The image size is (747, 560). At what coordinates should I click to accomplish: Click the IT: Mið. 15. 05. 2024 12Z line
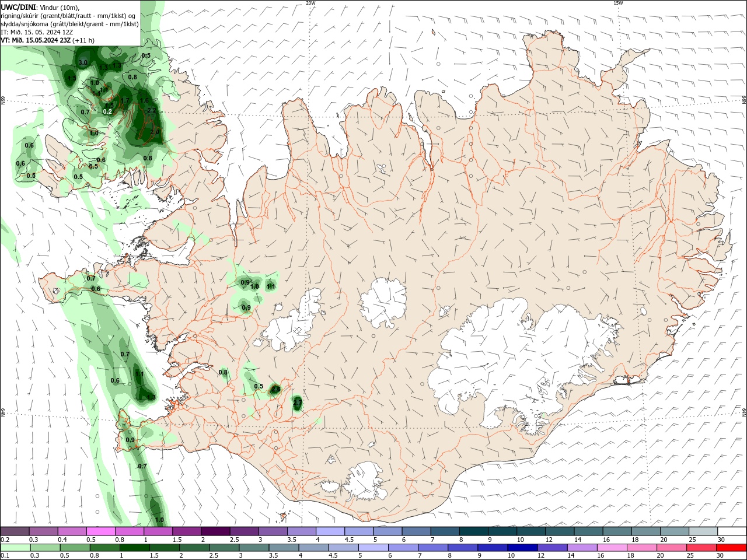(x=37, y=32)
